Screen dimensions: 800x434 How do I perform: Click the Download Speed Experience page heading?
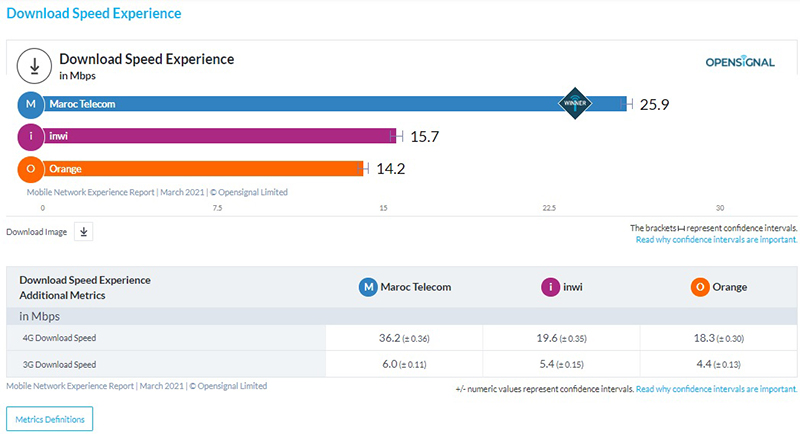[x=95, y=14]
